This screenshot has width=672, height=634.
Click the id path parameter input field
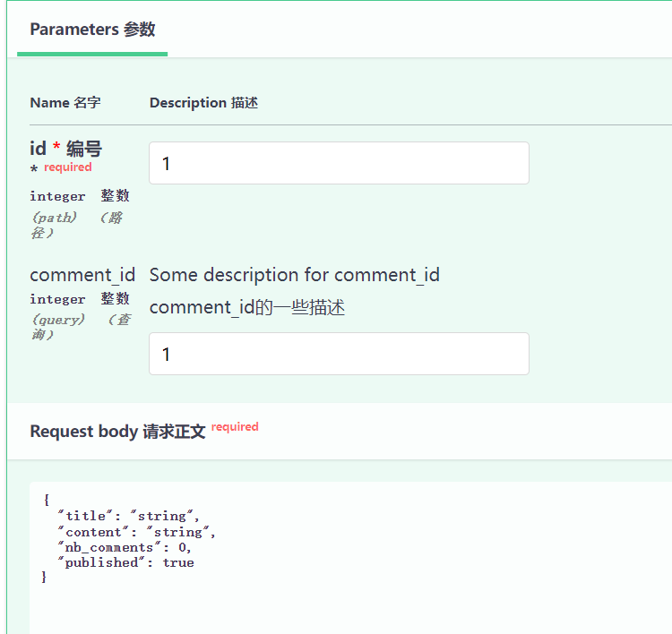(x=339, y=163)
